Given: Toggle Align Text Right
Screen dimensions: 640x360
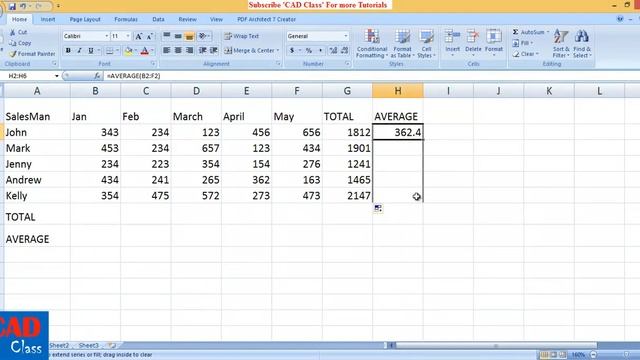Looking at the screenshot, I should tap(189, 51).
